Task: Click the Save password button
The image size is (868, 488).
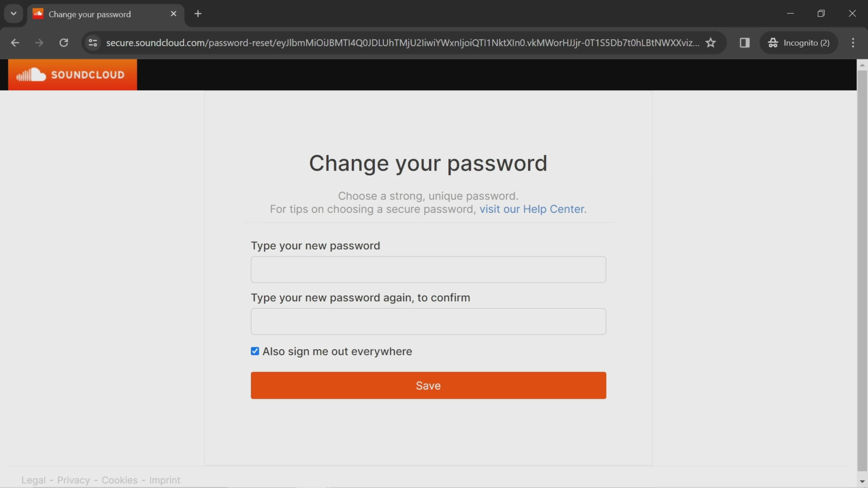Action: [428, 385]
